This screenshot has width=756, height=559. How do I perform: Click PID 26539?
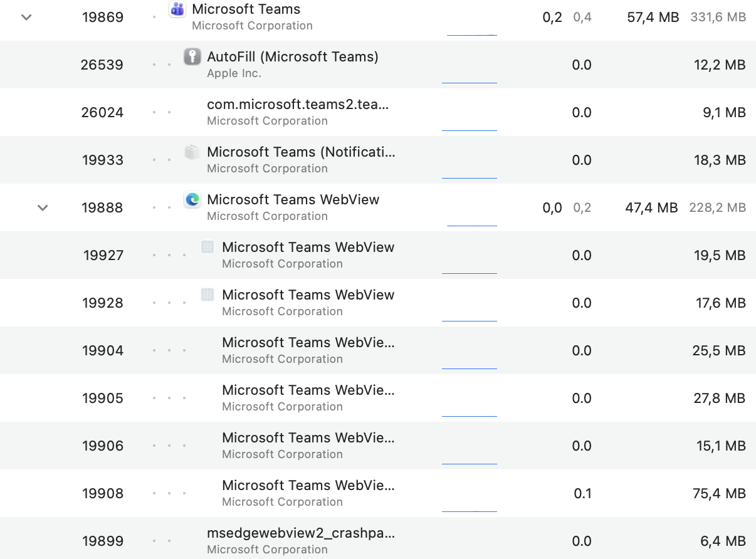point(102,65)
